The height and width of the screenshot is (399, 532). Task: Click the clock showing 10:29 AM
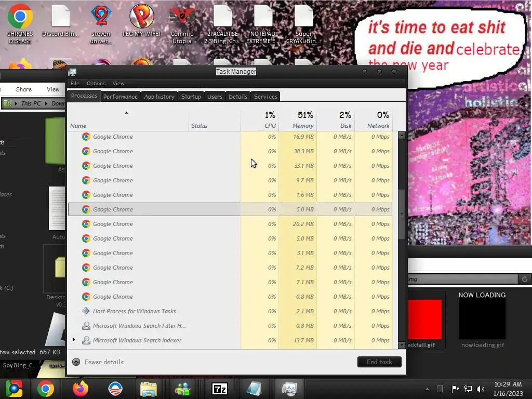point(508,384)
